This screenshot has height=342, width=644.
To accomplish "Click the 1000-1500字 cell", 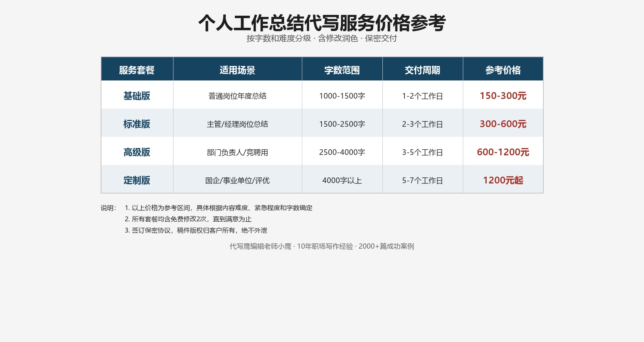I will pyautogui.click(x=342, y=95).
